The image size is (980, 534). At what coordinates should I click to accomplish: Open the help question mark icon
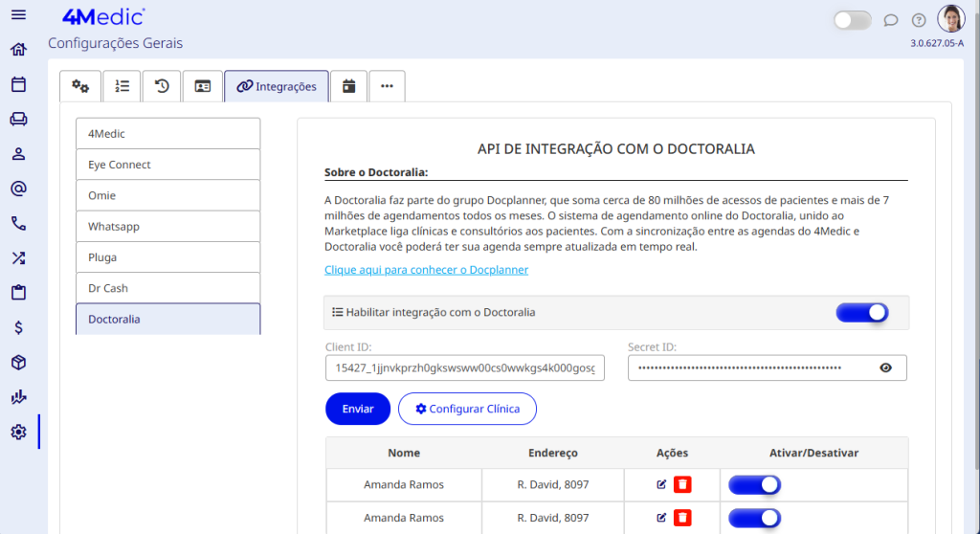click(919, 21)
